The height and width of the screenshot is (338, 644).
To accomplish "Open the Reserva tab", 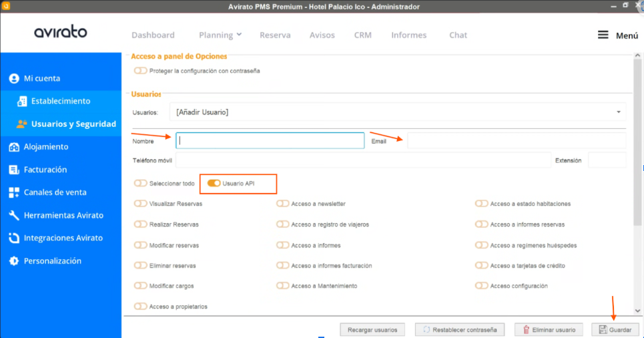I will (275, 35).
